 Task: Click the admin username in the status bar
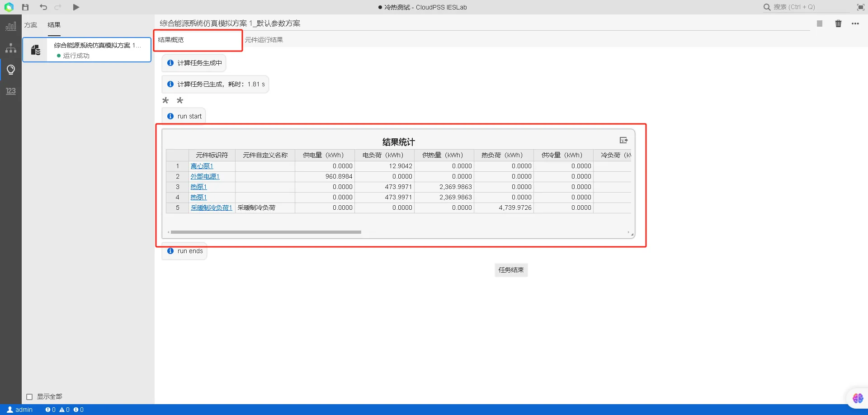point(24,410)
